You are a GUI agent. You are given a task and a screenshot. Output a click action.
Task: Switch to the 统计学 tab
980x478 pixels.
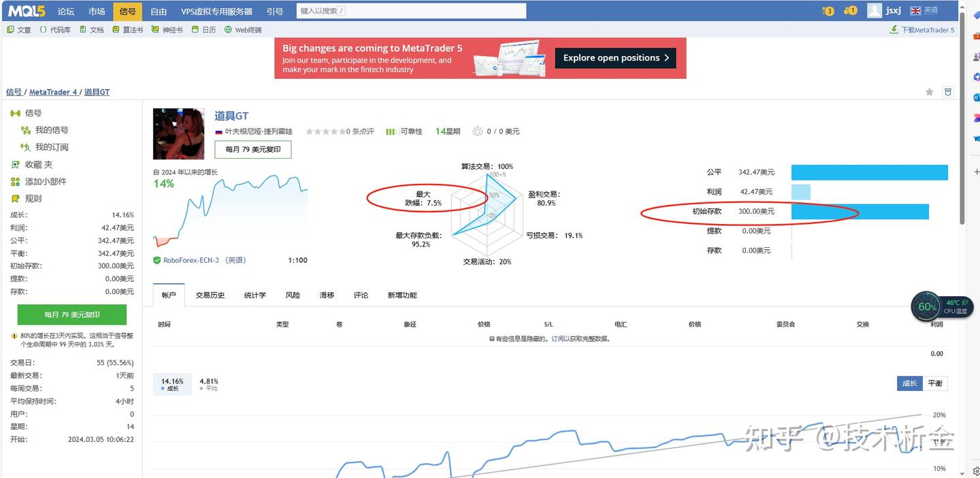pyautogui.click(x=255, y=295)
